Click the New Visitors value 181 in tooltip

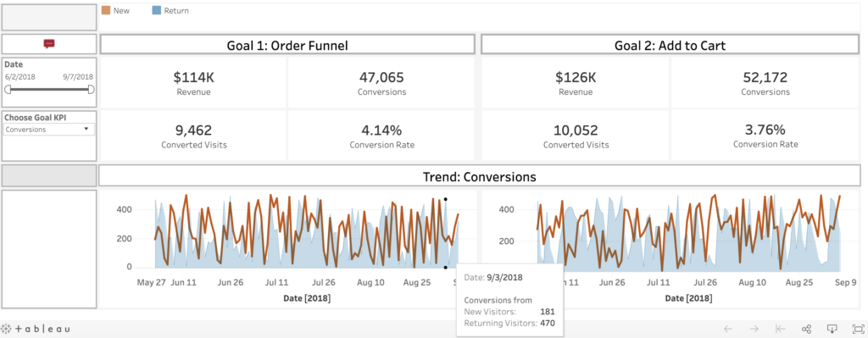tap(548, 312)
